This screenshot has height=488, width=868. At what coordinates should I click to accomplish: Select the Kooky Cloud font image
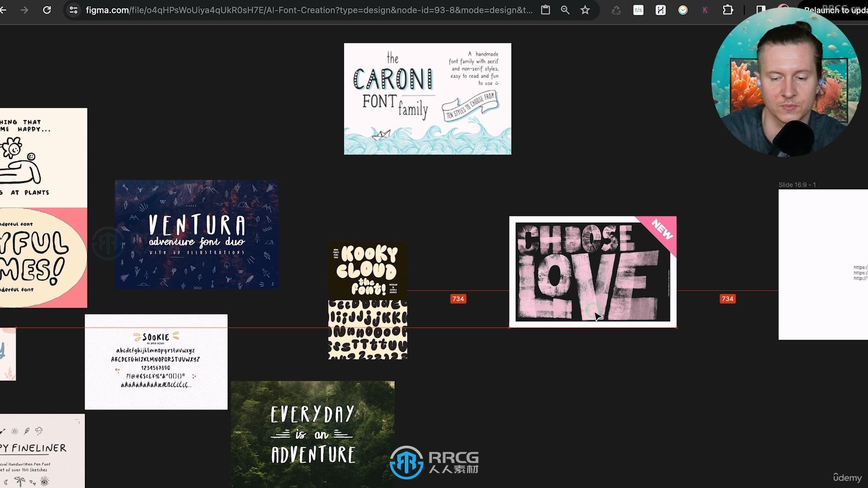(368, 271)
